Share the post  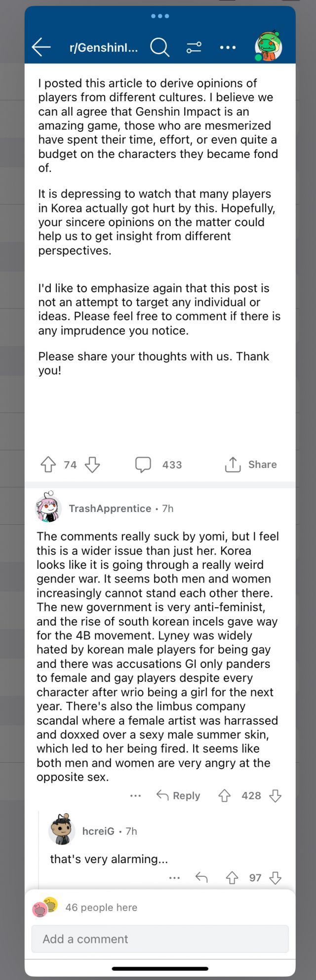[251, 465]
